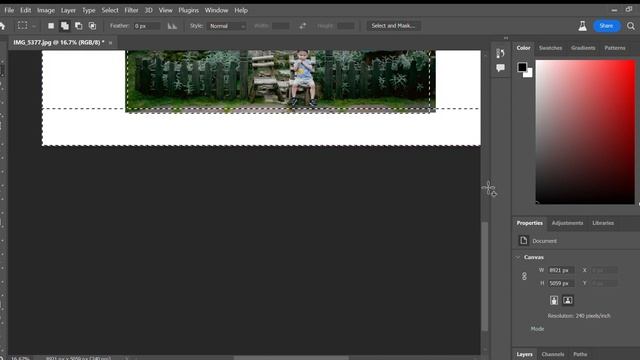
Task: Click the zoom percentage in status bar
Action: 20,358
